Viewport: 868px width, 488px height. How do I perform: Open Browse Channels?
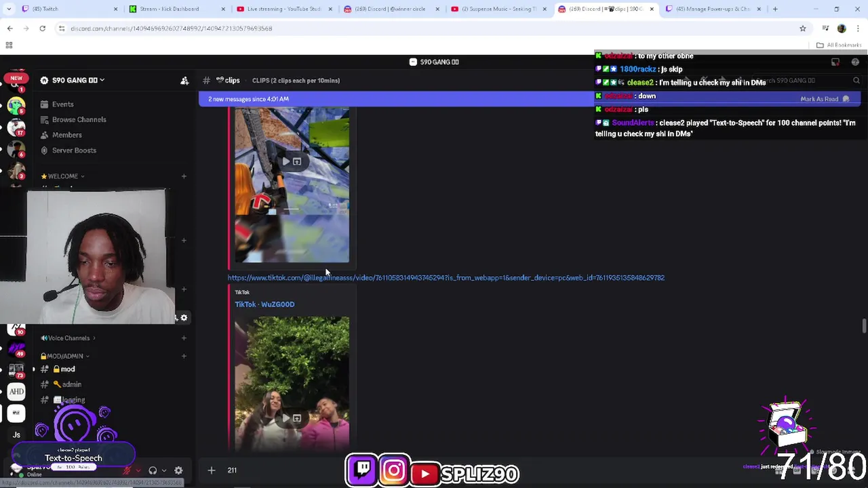pos(79,119)
